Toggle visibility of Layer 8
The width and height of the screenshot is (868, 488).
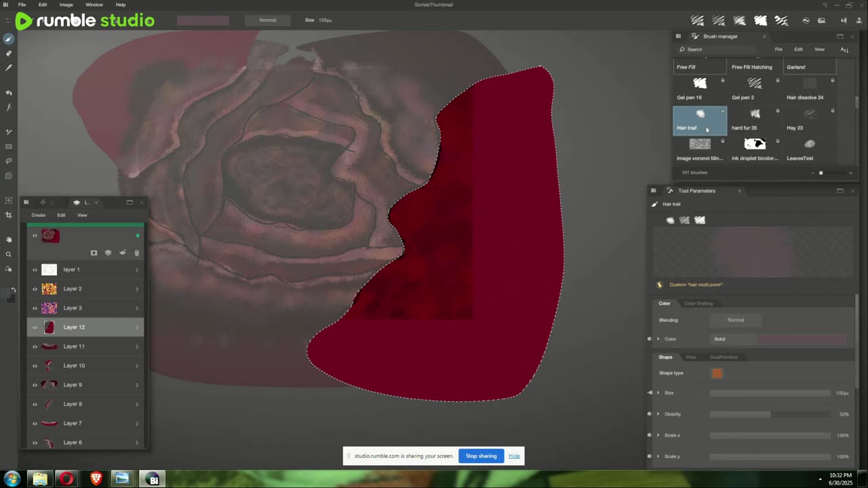pos(35,404)
